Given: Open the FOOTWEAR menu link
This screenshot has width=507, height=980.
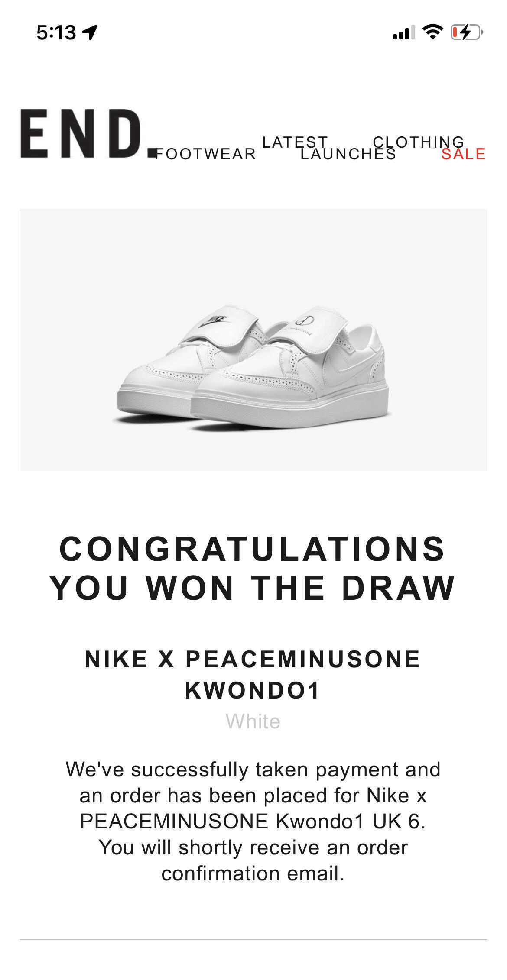Looking at the screenshot, I should [x=206, y=154].
